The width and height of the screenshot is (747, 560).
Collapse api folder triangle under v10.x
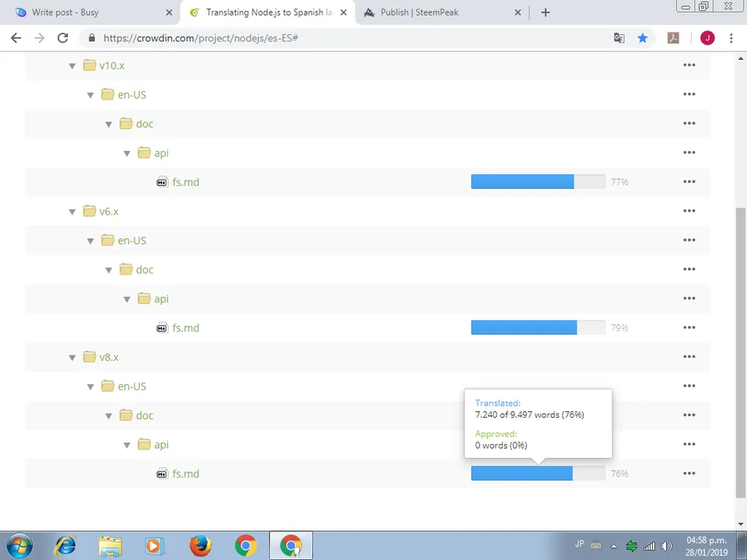point(127,154)
